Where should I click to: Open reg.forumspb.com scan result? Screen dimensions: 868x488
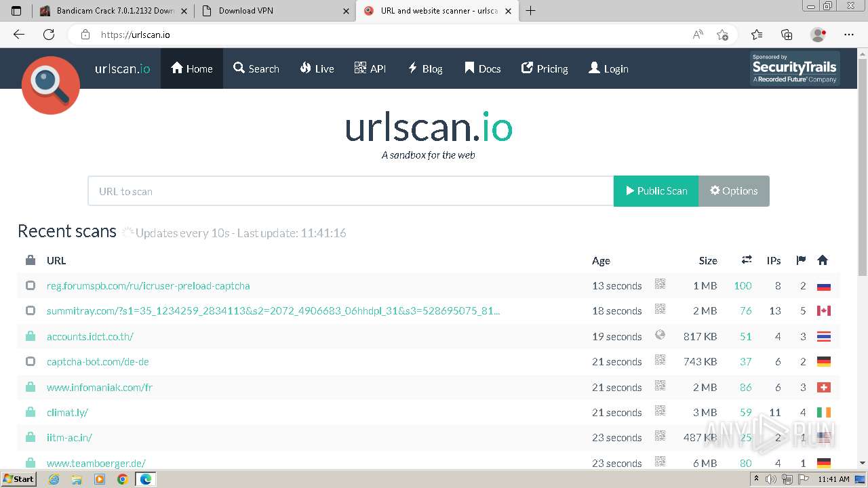[149, 286]
